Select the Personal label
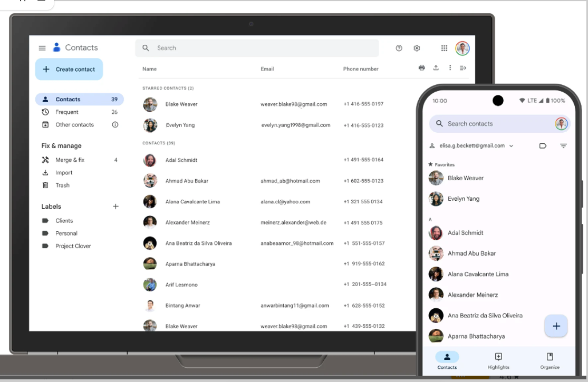Screen dimensions: 588x382 click(80, 233)
